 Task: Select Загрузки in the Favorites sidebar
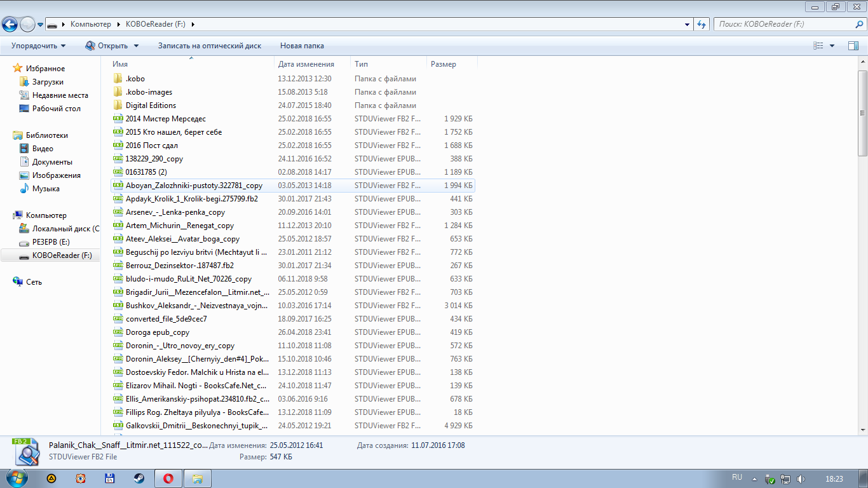[x=48, y=82]
